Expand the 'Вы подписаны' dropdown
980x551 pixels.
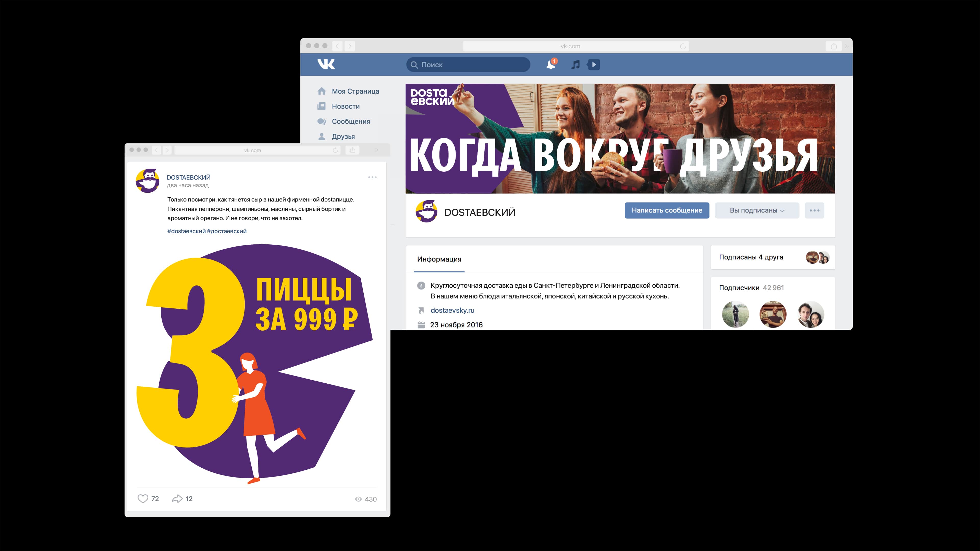[757, 210]
